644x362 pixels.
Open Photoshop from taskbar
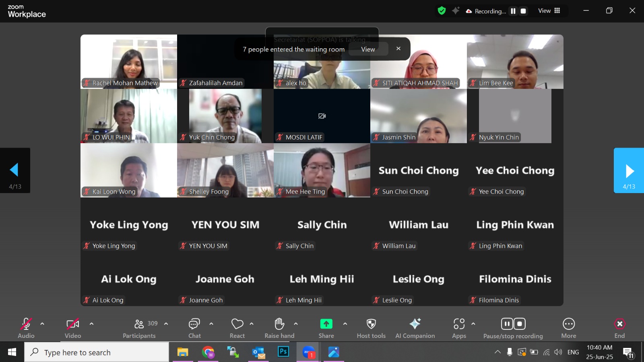283,352
